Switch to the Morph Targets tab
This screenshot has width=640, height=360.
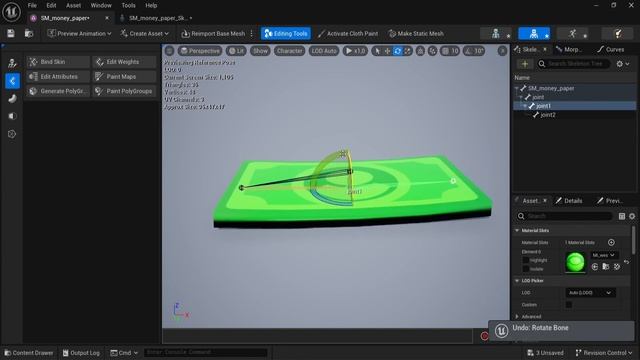tap(569, 49)
